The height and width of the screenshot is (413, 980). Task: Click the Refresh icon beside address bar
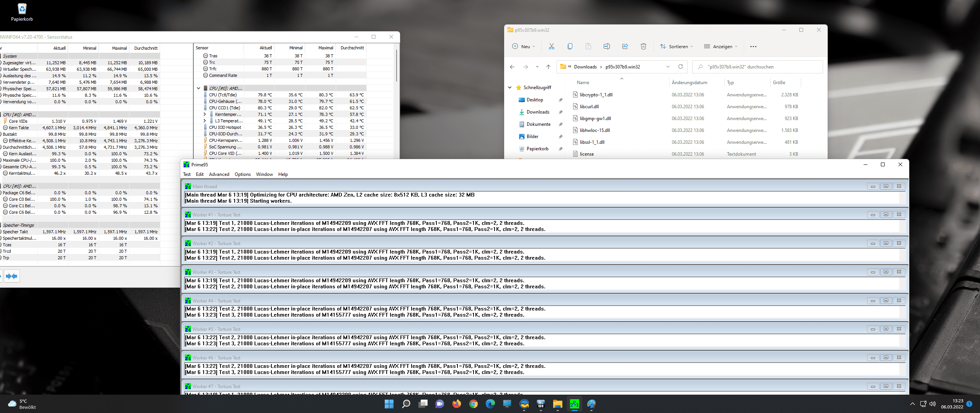tap(680, 67)
